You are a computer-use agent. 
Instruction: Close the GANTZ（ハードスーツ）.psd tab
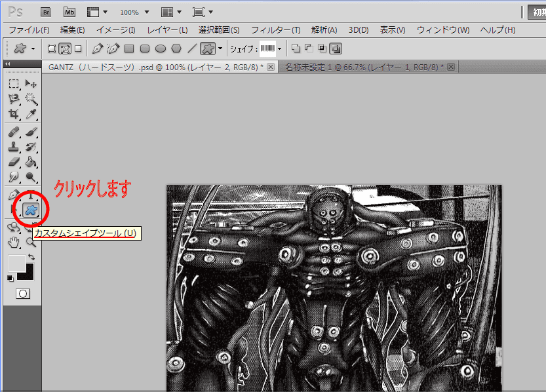(271, 67)
